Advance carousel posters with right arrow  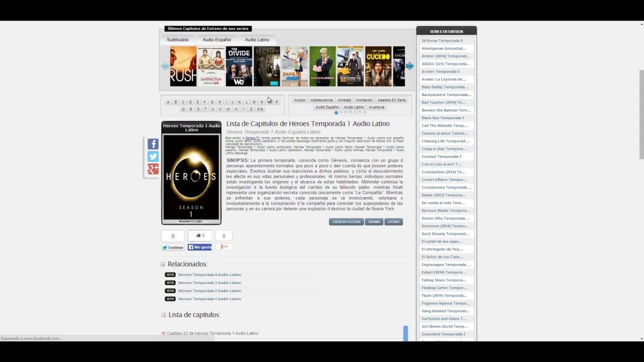(410, 66)
